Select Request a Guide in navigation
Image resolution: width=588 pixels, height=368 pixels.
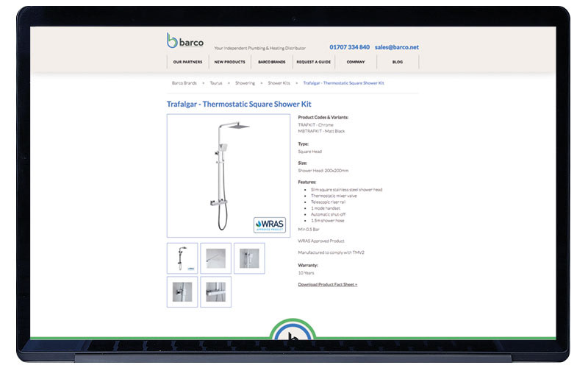point(314,62)
